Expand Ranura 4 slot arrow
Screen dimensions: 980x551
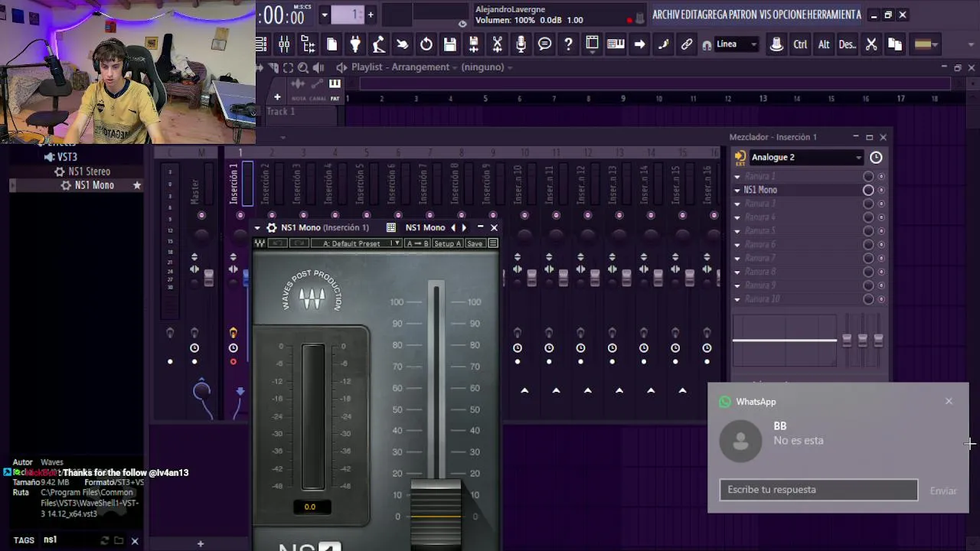pos(737,217)
